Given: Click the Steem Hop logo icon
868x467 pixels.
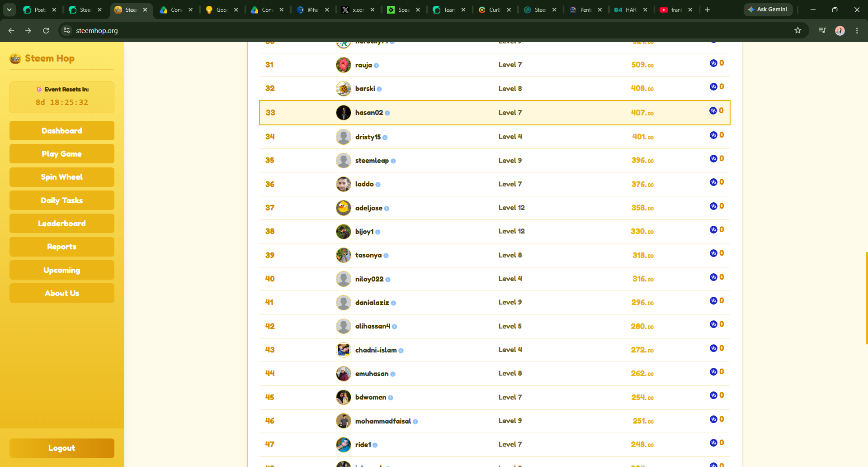Looking at the screenshot, I should (x=15, y=58).
